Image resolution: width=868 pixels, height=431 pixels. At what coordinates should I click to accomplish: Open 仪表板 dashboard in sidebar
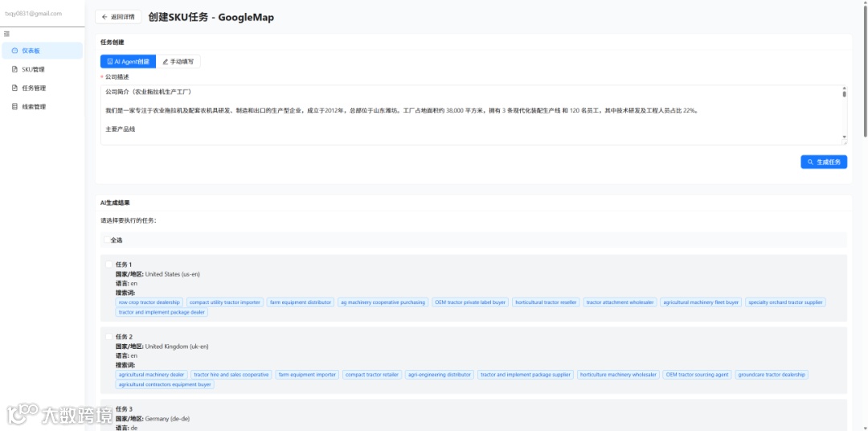42,51
